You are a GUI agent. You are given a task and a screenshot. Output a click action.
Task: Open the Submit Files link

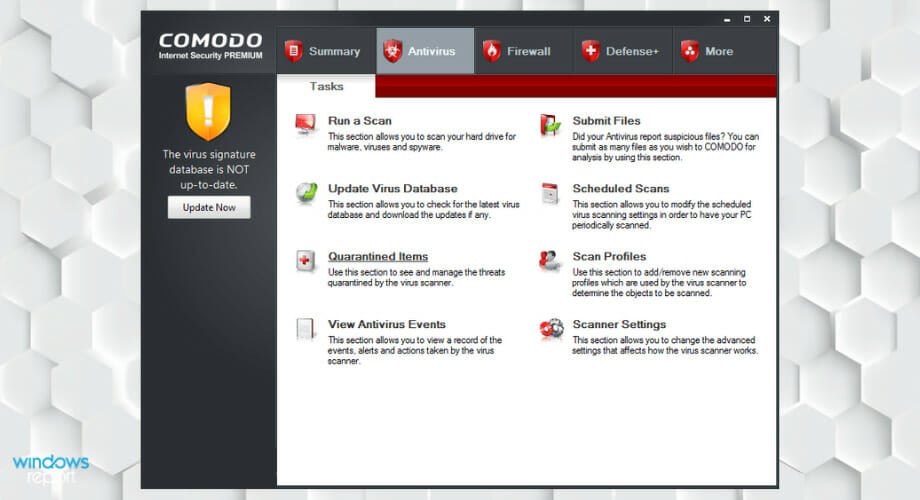point(607,120)
